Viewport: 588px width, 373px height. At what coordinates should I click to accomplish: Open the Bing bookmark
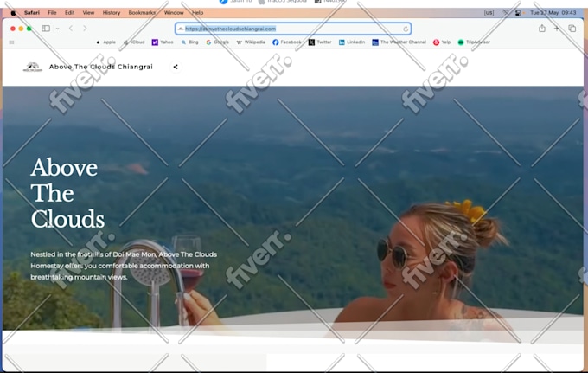(189, 42)
